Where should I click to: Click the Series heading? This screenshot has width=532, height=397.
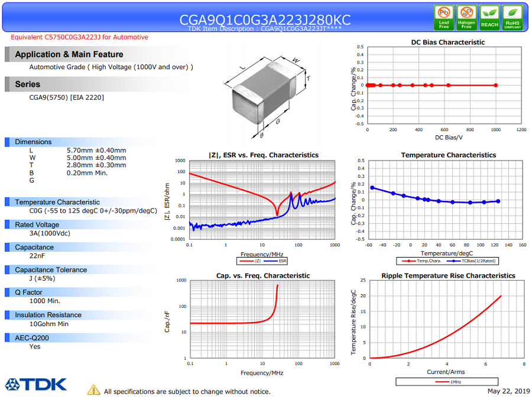(x=27, y=84)
